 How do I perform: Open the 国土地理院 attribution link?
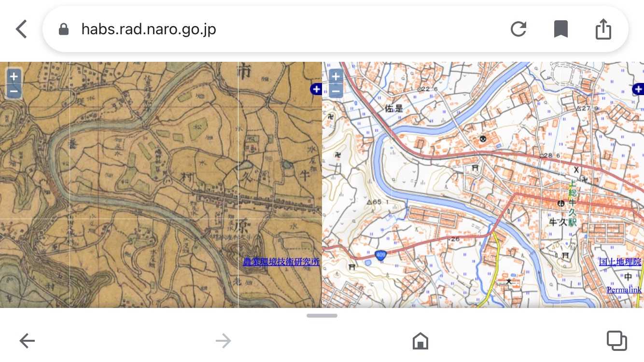click(620, 262)
